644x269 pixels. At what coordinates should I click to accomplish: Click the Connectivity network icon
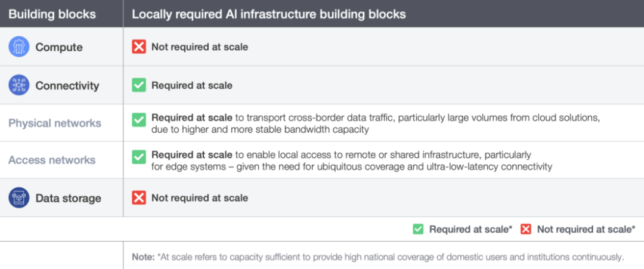(19, 85)
